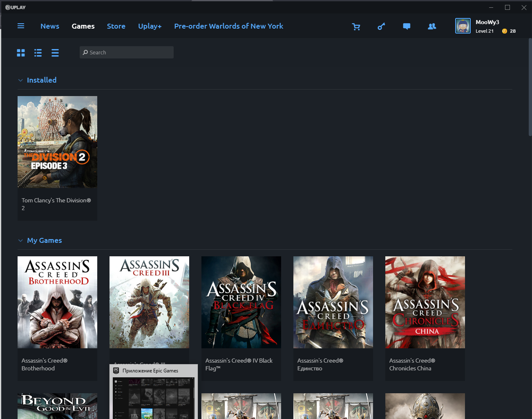Screen dimensions: 532x419
Task: Click the Level 21 text
Action: (x=485, y=31)
